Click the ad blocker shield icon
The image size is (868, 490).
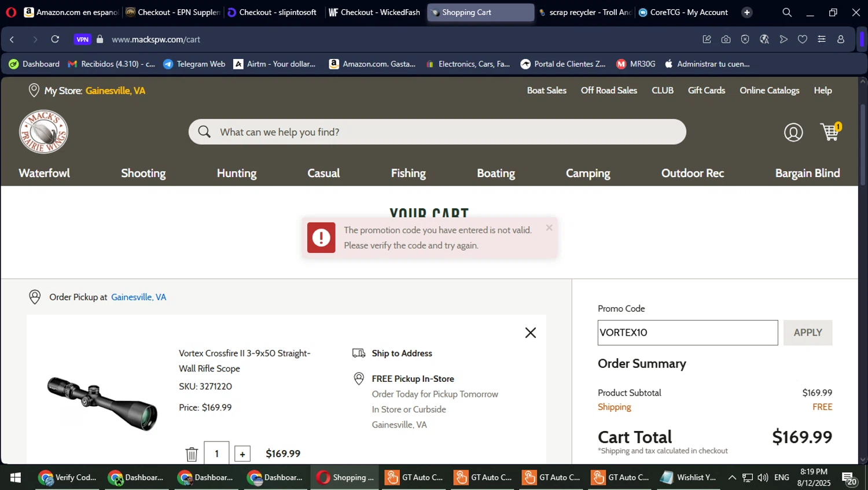[x=745, y=39]
